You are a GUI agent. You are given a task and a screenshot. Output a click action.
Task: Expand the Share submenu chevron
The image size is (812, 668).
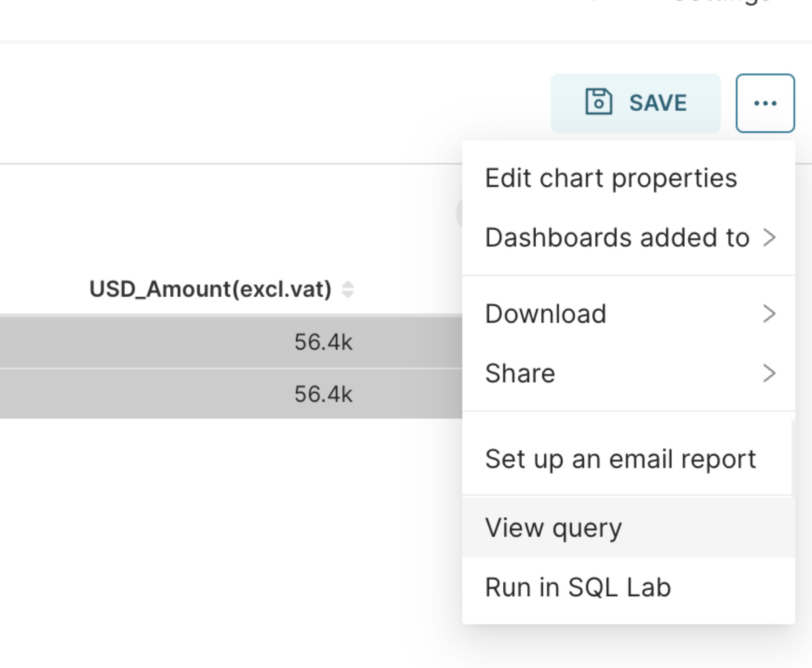point(770,373)
